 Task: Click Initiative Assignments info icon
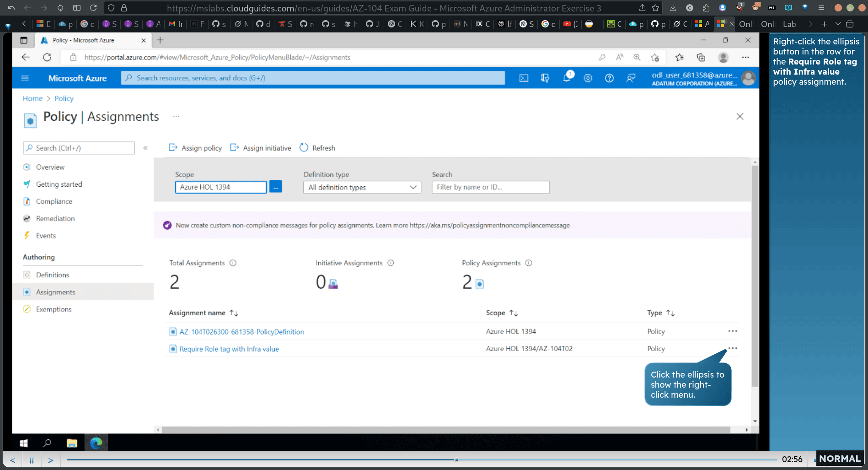[x=391, y=263]
